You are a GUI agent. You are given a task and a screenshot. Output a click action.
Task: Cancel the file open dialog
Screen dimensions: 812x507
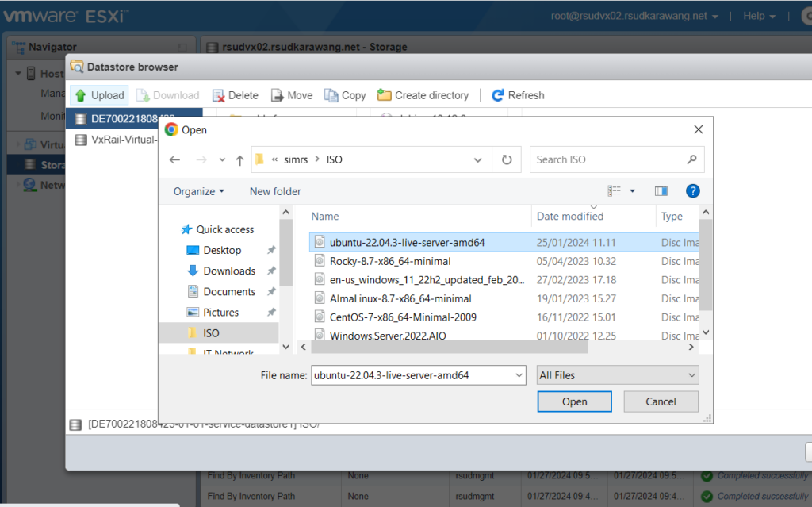661,401
